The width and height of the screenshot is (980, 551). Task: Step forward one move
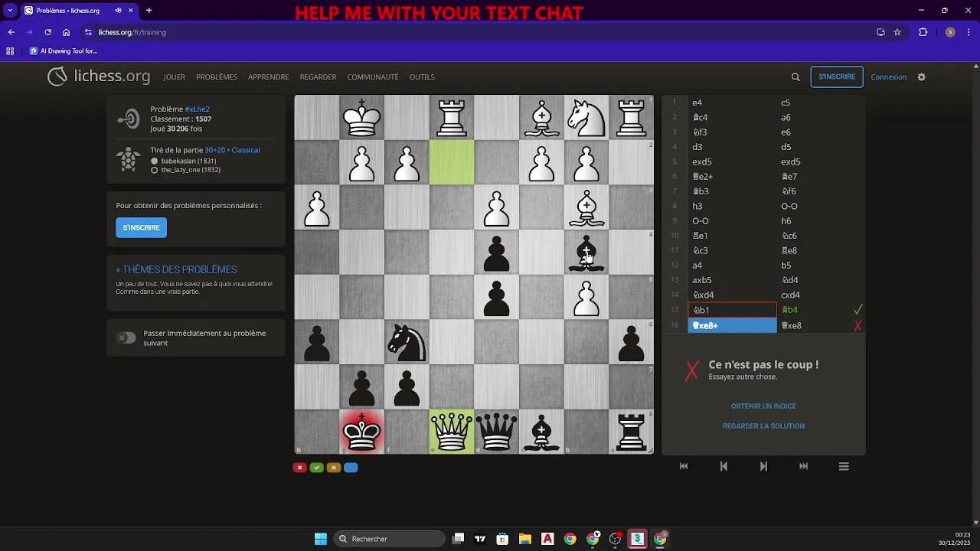[x=763, y=466]
